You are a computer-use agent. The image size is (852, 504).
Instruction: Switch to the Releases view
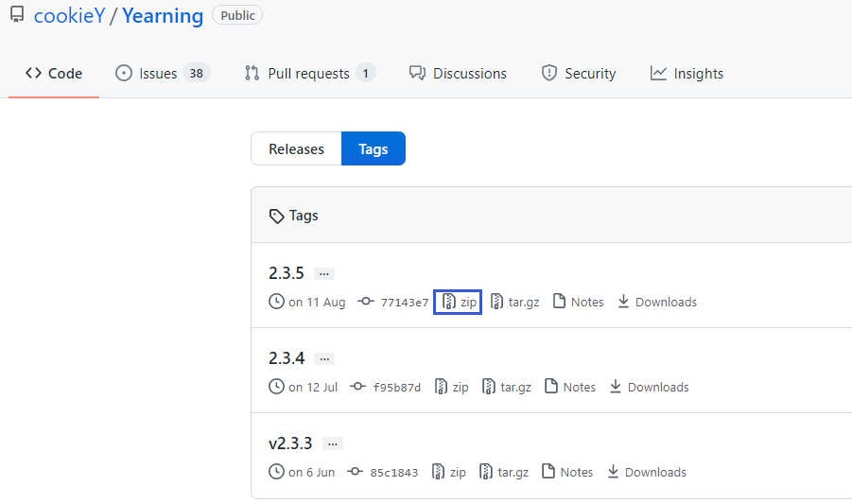[x=296, y=148]
